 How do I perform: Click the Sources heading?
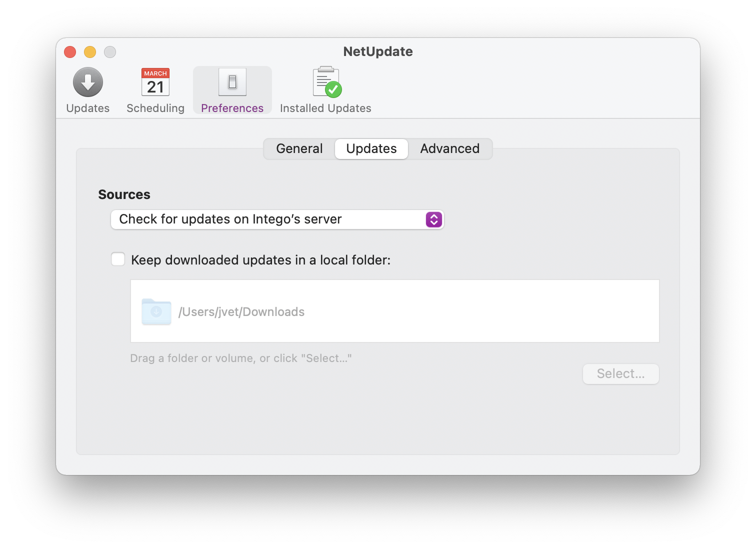(124, 194)
